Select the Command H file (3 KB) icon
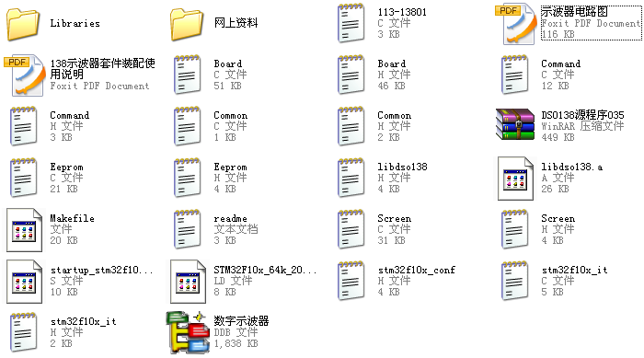 click(x=23, y=126)
